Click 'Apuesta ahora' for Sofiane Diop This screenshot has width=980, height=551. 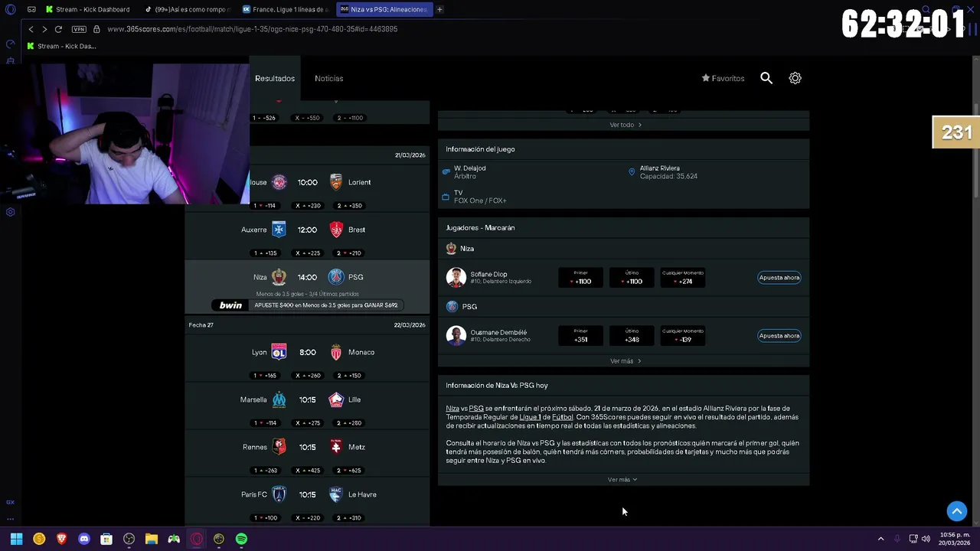coord(779,278)
